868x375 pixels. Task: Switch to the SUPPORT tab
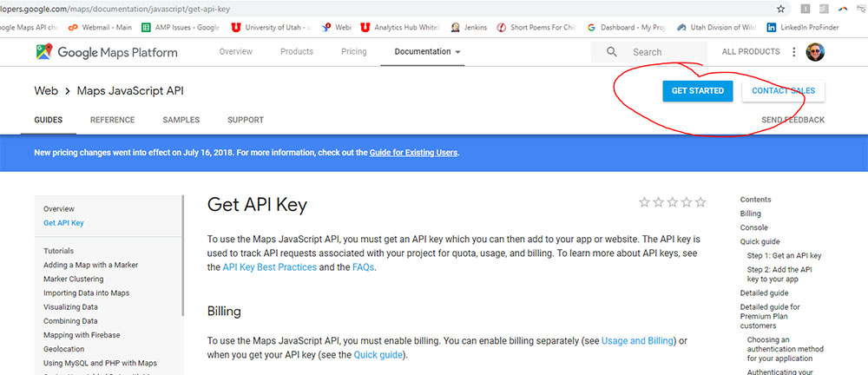coord(246,120)
